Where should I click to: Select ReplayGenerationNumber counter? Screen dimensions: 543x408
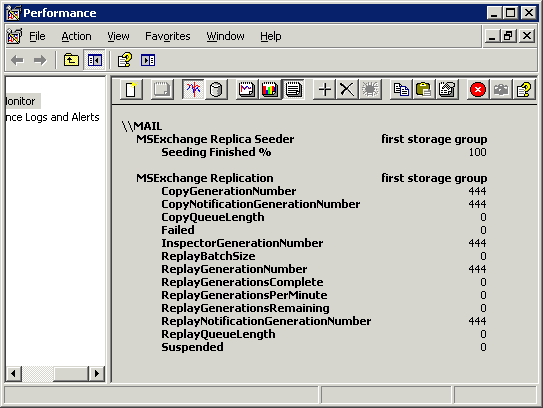tap(234, 269)
